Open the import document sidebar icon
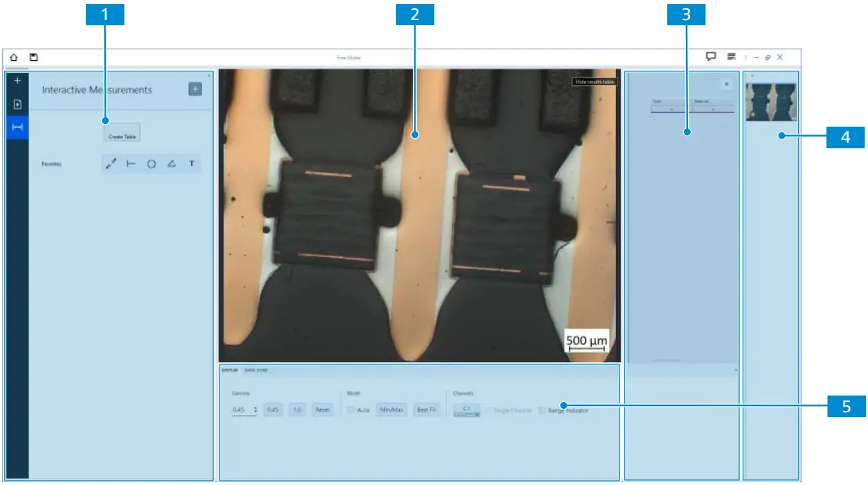 (x=18, y=104)
